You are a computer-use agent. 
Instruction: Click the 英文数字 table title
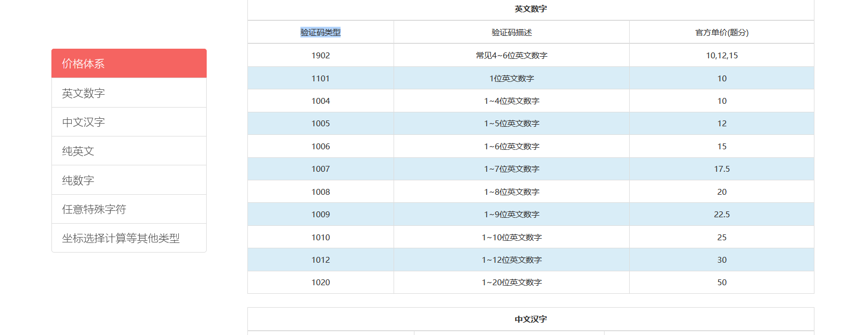click(531, 9)
